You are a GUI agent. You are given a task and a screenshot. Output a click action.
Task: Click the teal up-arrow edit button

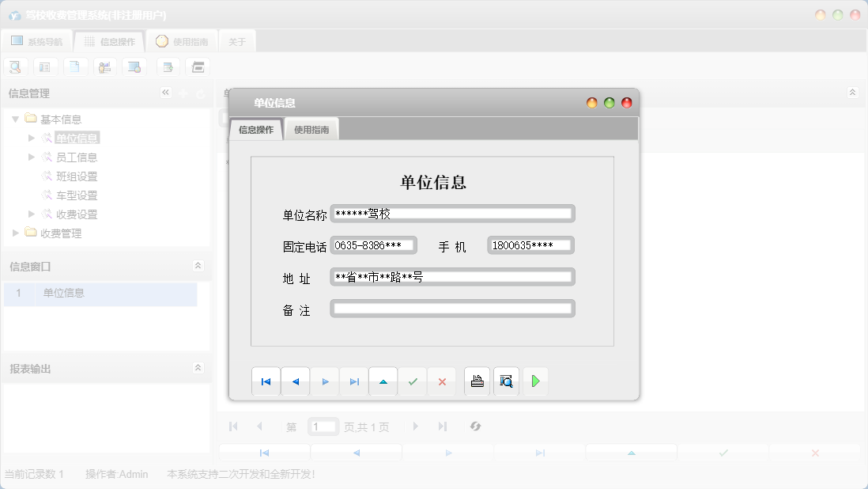tap(383, 382)
